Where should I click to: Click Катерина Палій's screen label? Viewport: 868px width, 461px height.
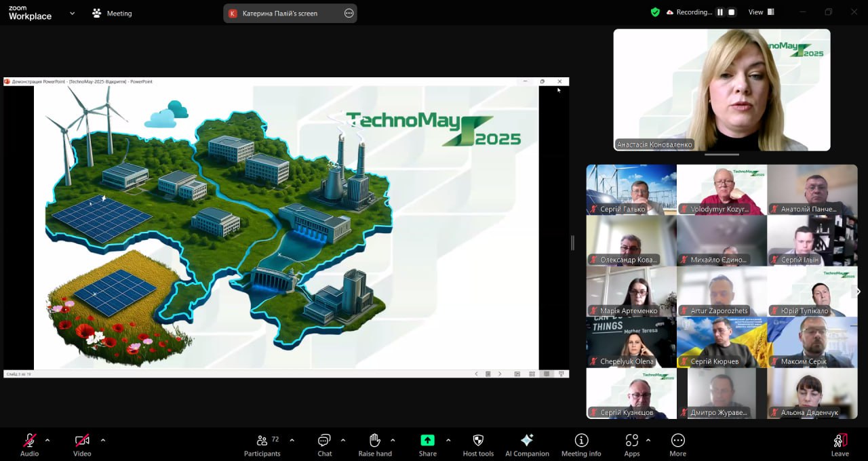[279, 13]
